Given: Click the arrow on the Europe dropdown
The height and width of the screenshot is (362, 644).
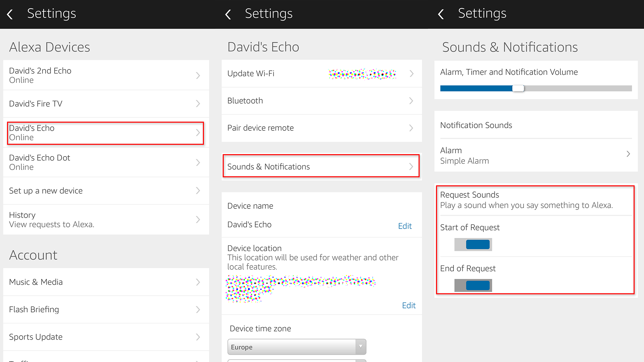Looking at the screenshot, I should click(361, 347).
